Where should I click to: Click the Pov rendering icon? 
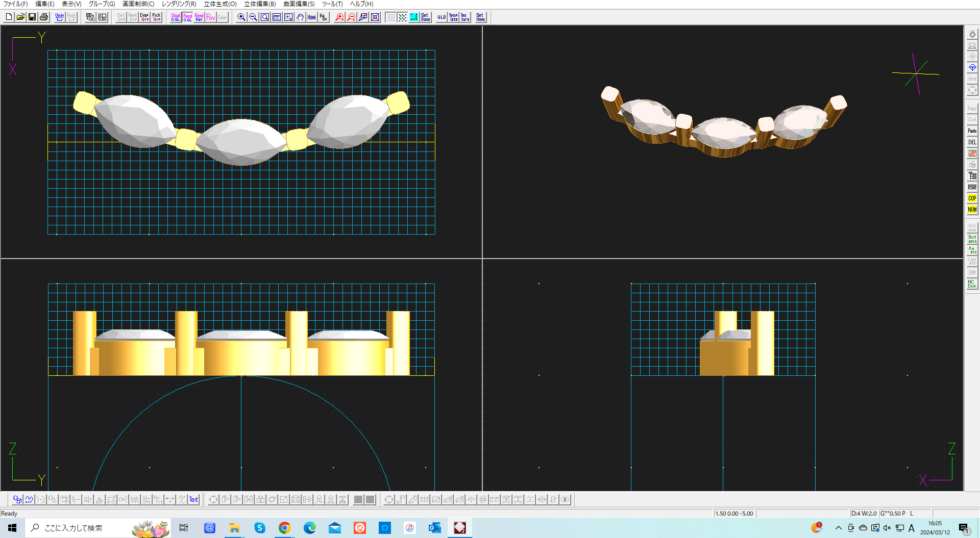pyautogui.click(x=211, y=17)
